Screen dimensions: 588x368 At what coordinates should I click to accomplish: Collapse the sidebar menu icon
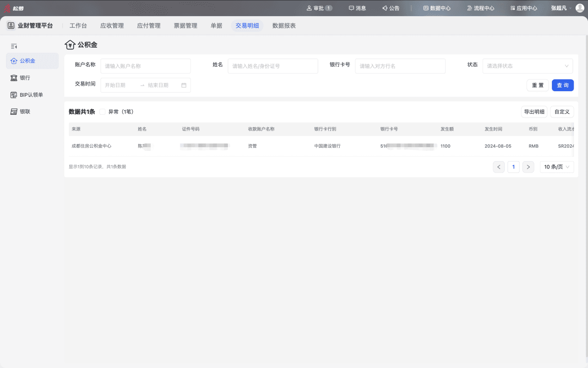pos(14,46)
